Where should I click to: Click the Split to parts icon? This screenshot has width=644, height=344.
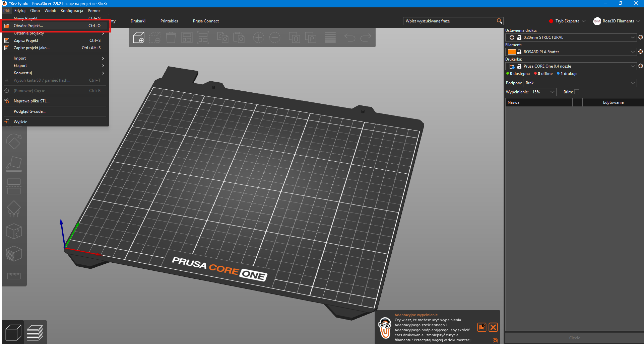311,37
